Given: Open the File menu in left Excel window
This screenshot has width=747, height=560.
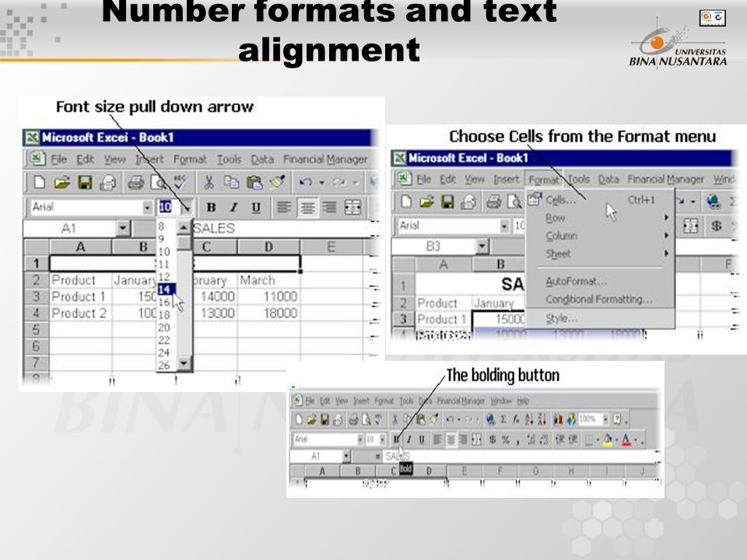Looking at the screenshot, I should (58, 159).
